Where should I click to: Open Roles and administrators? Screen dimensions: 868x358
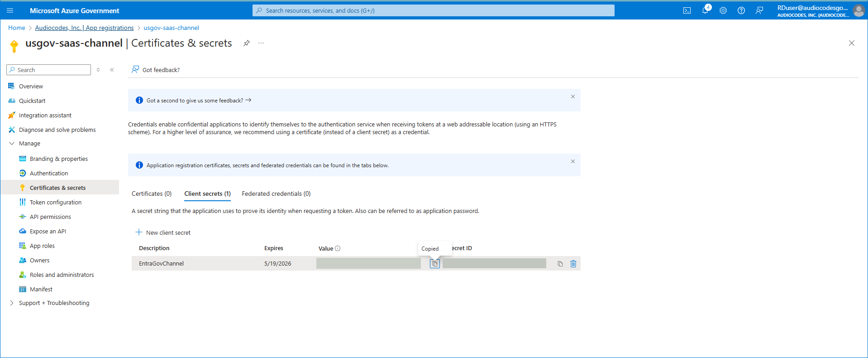pyautogui.click(x=62, y=275)
